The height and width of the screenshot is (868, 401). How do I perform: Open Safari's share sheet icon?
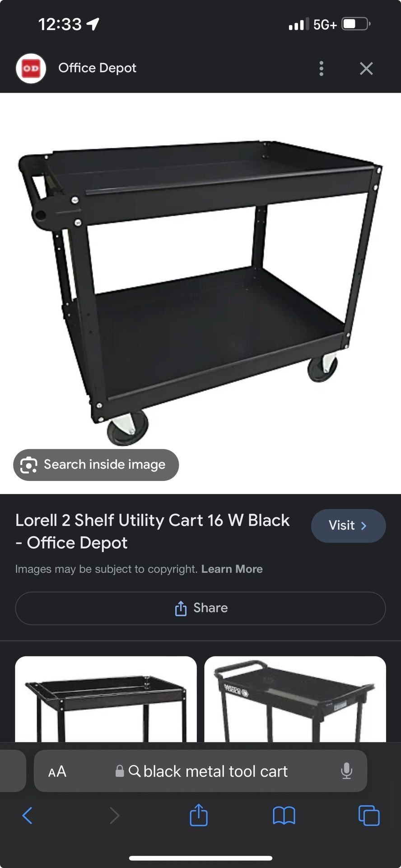tap(199, 815)
